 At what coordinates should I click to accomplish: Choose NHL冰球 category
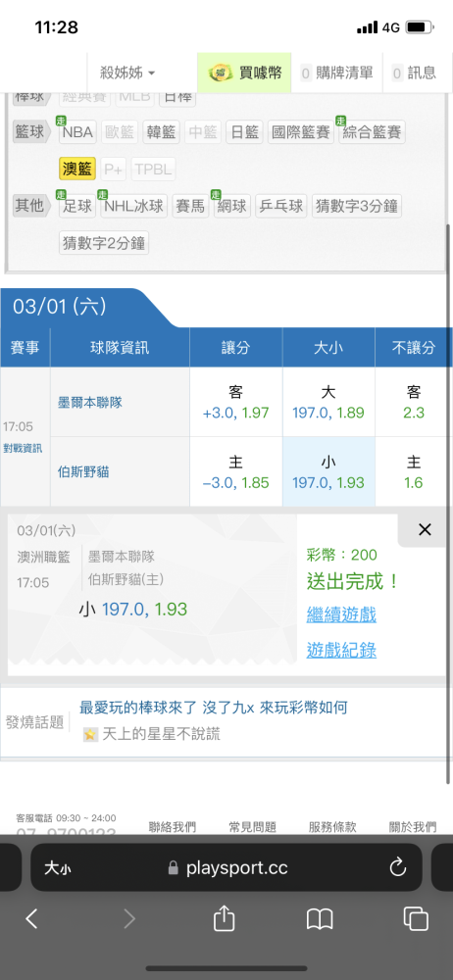(134, 206)
